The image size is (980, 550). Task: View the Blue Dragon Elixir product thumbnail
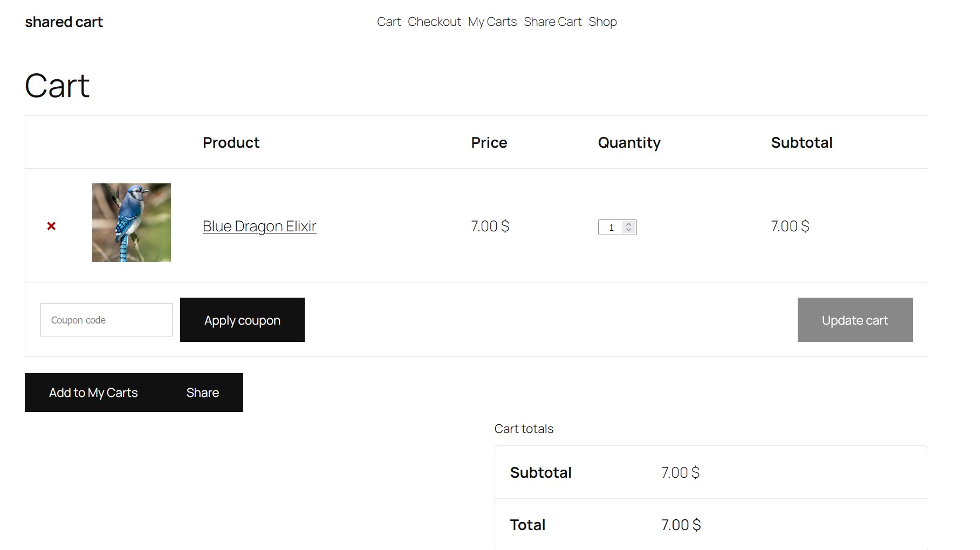click(x=131, y=222)
